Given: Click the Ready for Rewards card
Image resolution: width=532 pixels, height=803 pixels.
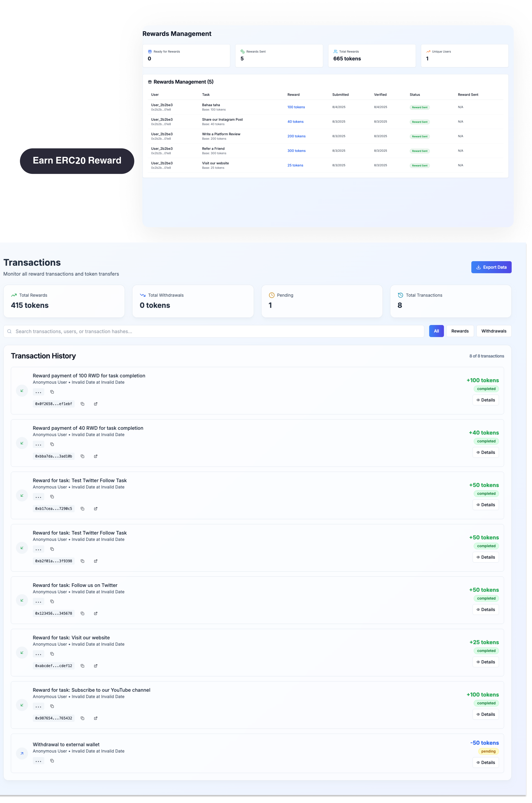Looking at the screenshot, I should [186, 56].
